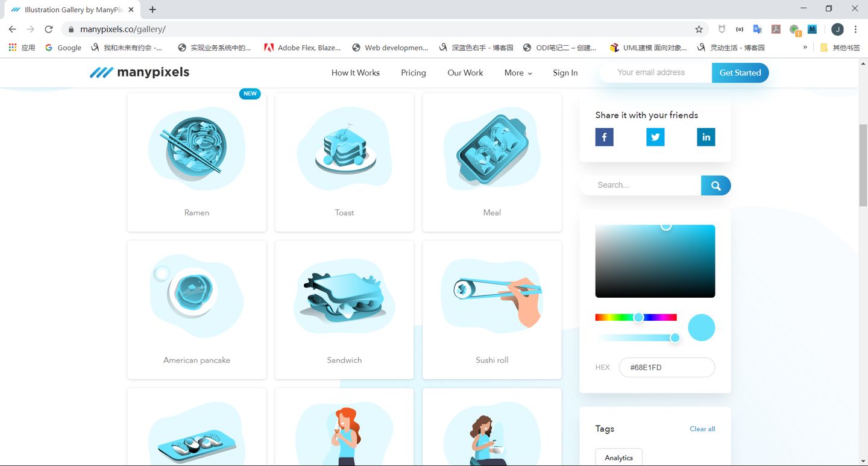
Task: Go back to previous page
Action: coord(12,29)
